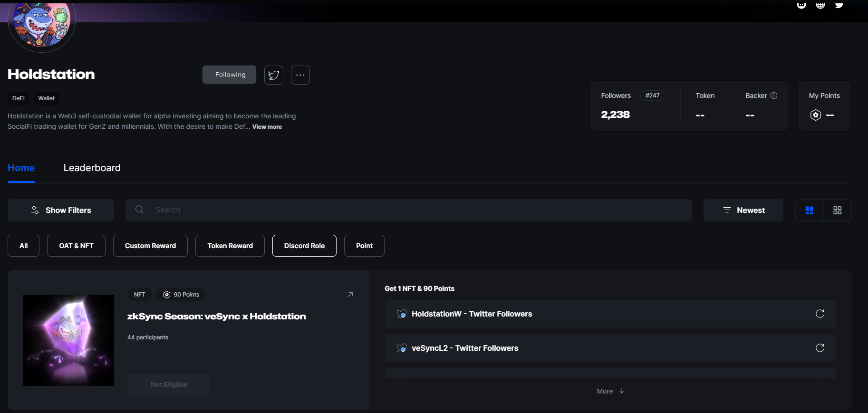The image size is (868, 413).
Task: Click the Twitter icon in top bar
Action: pos(839,5)
